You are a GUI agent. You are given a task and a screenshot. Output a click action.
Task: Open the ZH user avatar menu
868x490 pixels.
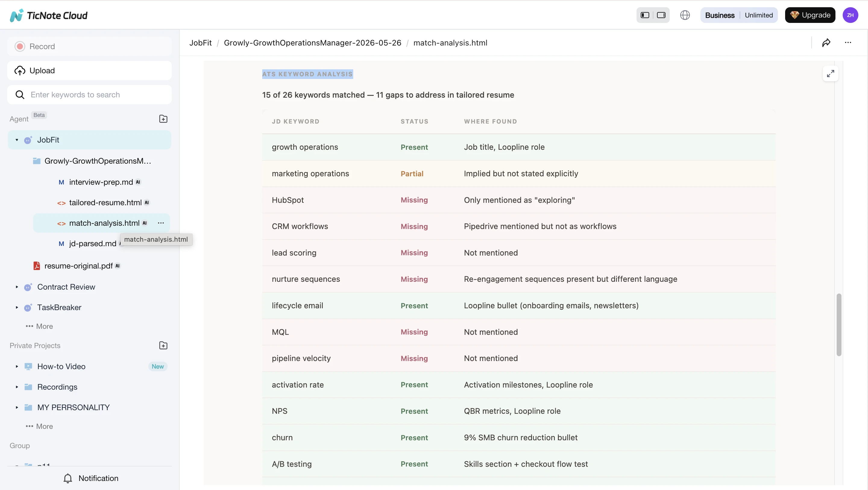(x=850, y=15)
